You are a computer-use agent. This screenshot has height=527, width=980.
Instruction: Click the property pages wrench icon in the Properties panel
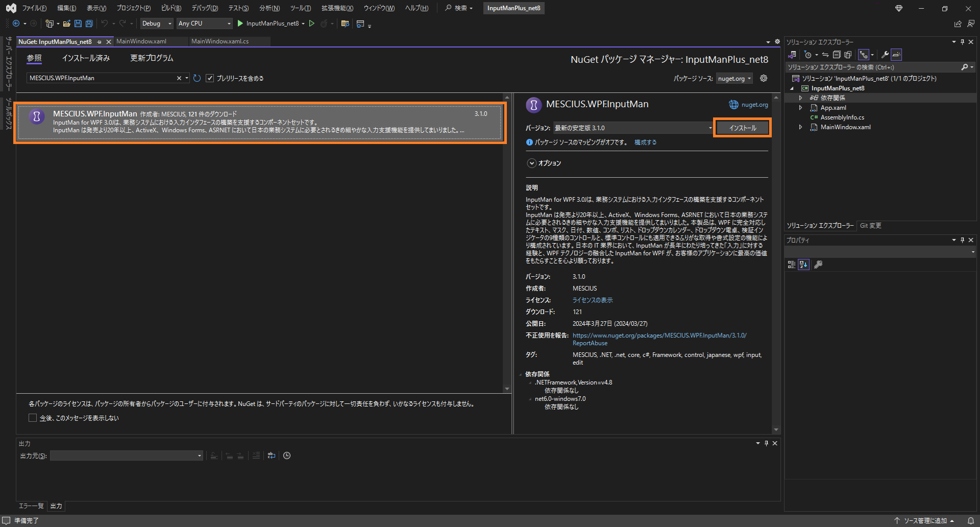(x=818, y=265)
